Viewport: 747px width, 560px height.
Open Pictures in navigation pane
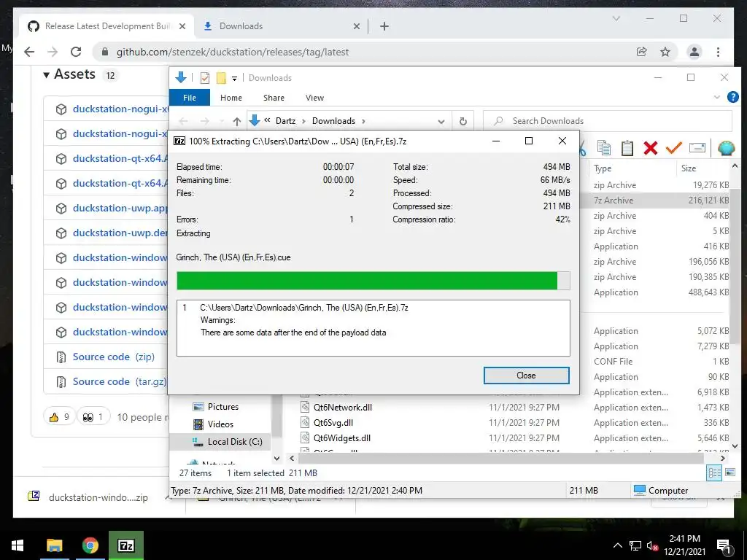coord(223,407)
